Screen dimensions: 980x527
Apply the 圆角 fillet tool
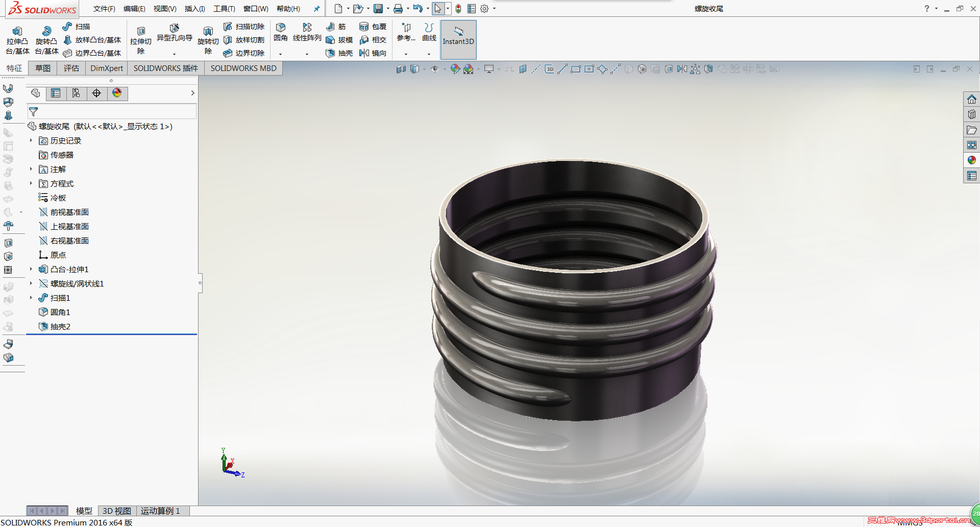(x=281, y=32)
